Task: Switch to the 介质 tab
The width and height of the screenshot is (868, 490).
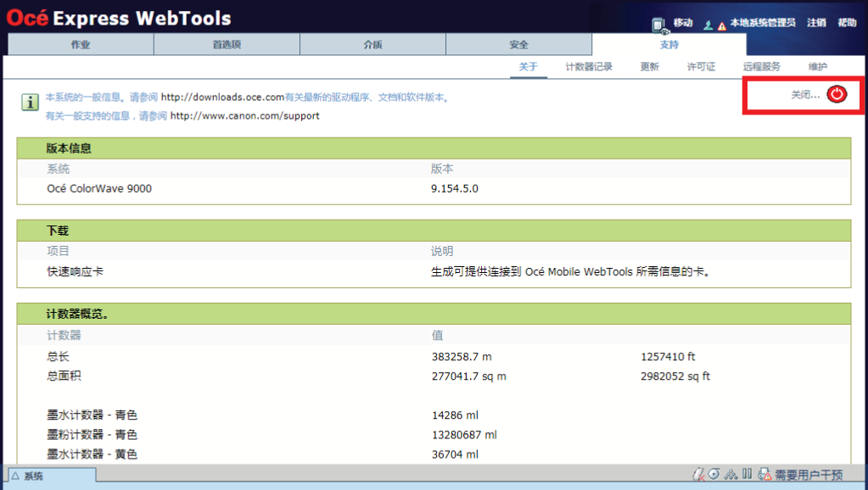Action: (373, 44)
